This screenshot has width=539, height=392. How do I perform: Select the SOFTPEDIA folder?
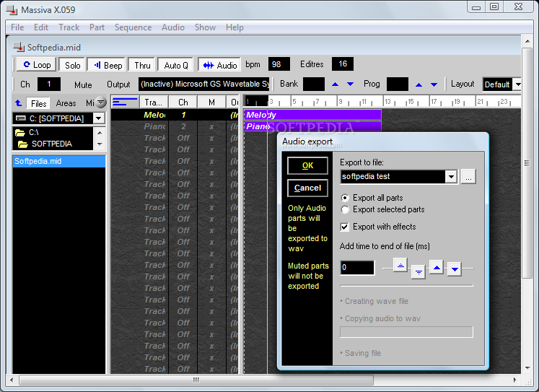pyautogui.click(x=45, y=144)
